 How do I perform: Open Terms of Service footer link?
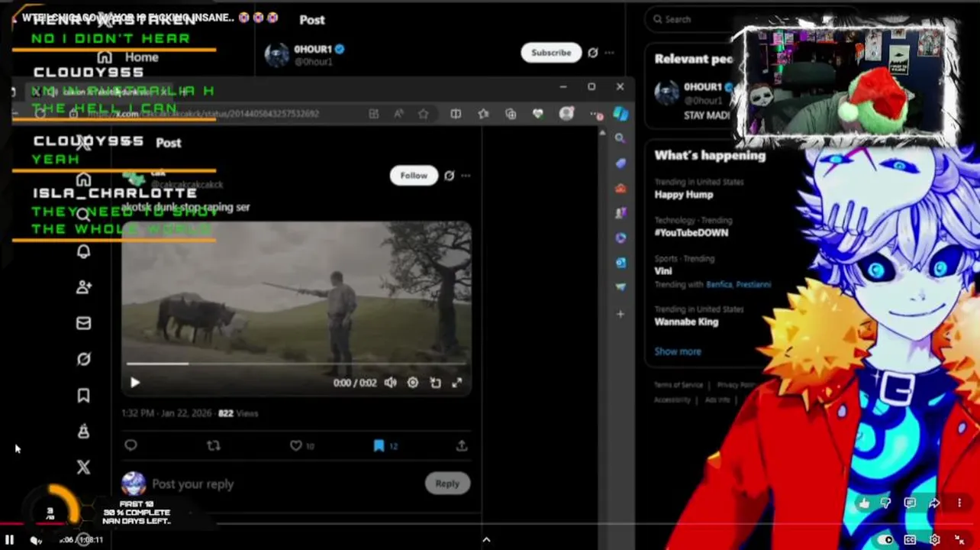tap(678, 385)
